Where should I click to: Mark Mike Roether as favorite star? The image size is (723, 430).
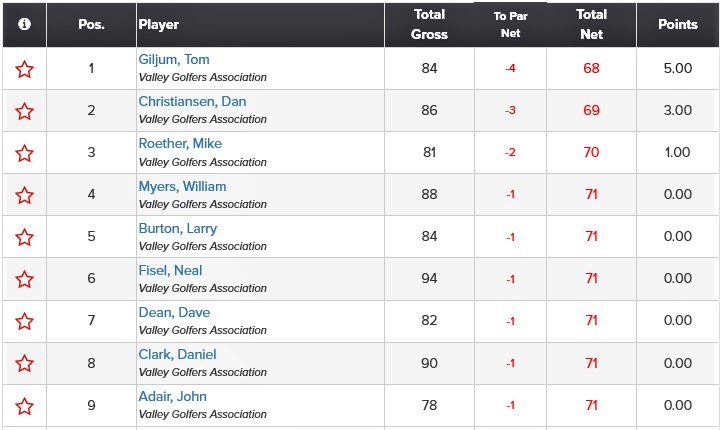pos(24,153)
